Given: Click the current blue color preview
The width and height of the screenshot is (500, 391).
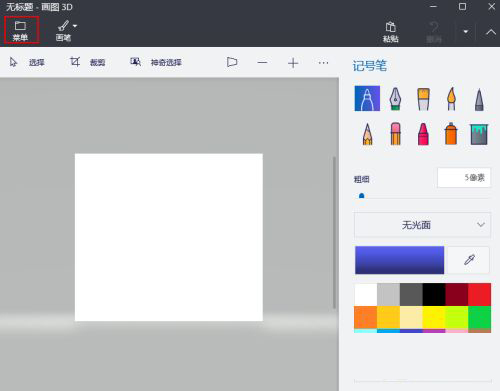Looking at the screenshot, I should pyautogui.click(x=399, y=260).
